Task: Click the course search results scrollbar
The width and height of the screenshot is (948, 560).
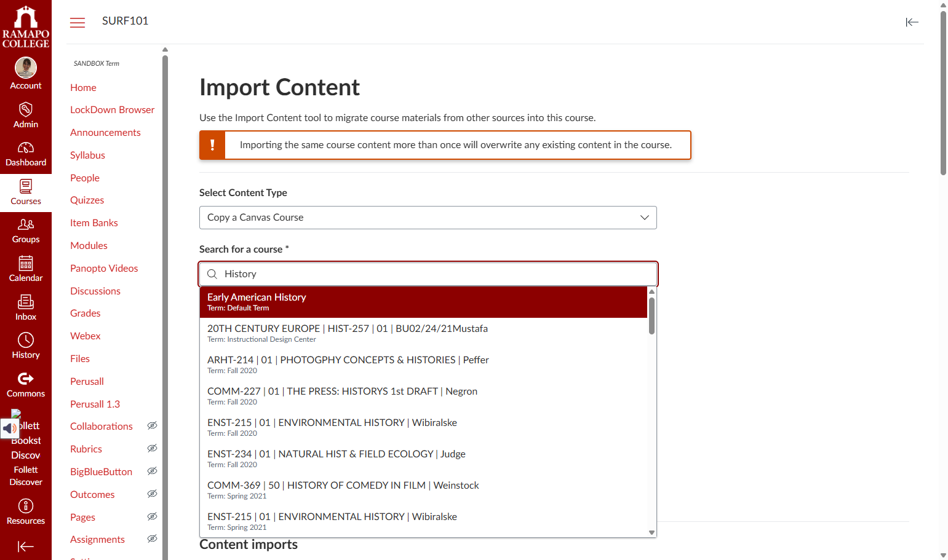Action: [651, 315]
